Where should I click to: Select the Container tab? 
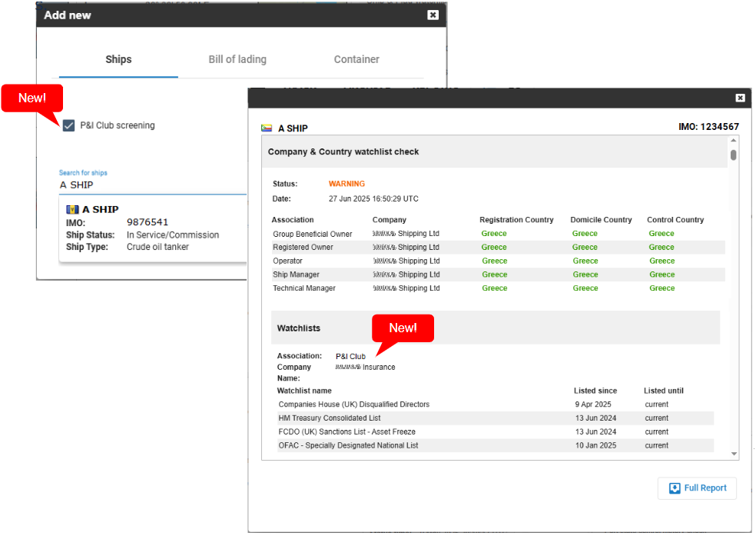click(x=356, y=59)
